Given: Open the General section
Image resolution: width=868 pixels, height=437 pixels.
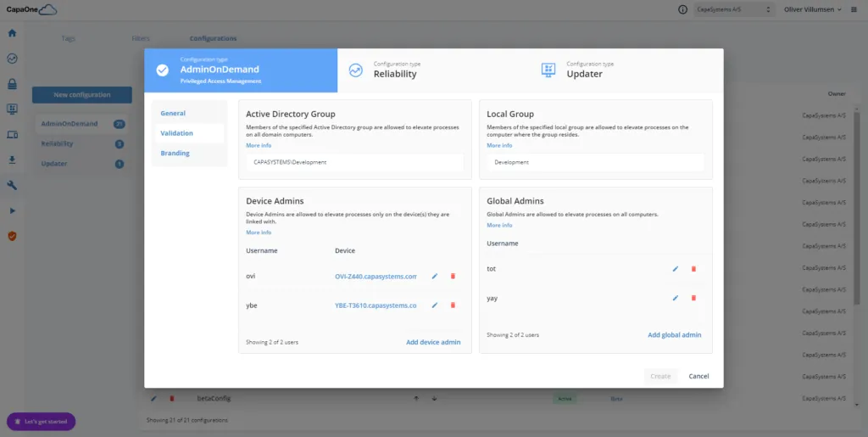Looking at the screenshot, I should [189, 114].
